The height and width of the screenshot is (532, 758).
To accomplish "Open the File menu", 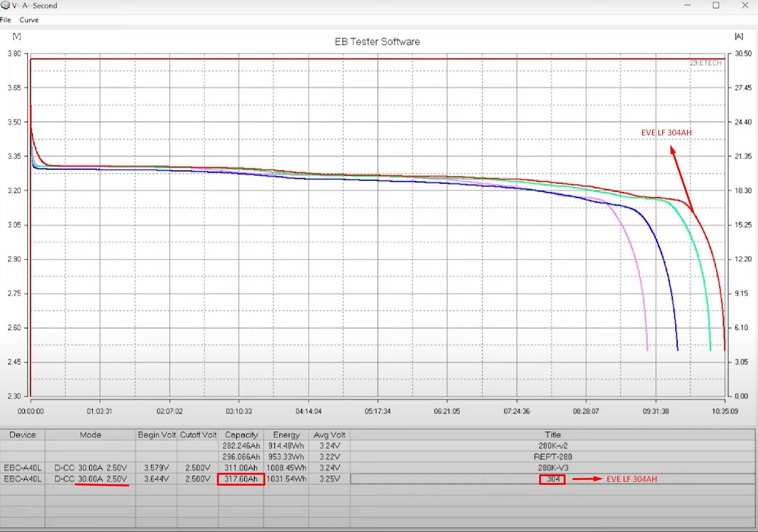I will coord(5,20).
